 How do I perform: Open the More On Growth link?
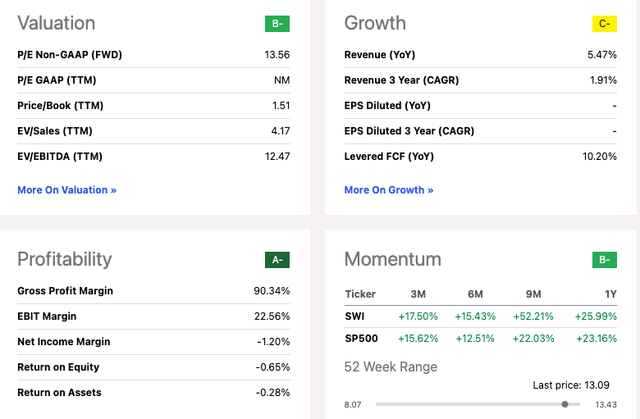point(389,189)
